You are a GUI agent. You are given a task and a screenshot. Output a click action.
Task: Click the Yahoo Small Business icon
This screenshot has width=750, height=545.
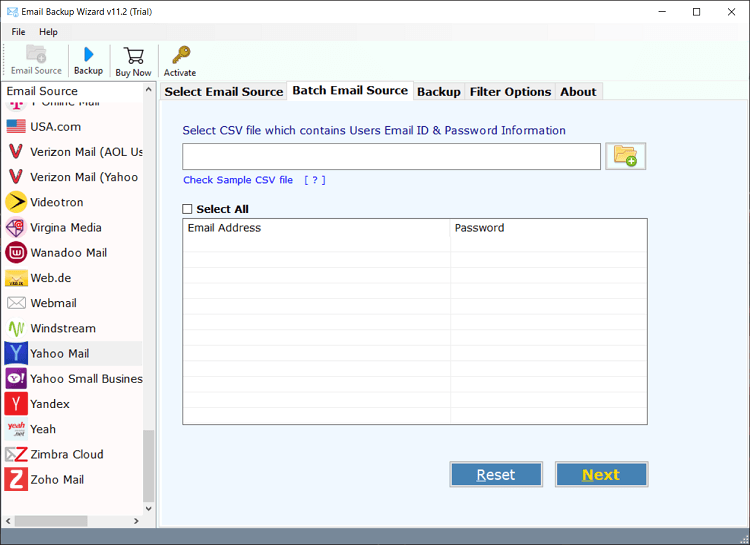(x=16, y=378)
